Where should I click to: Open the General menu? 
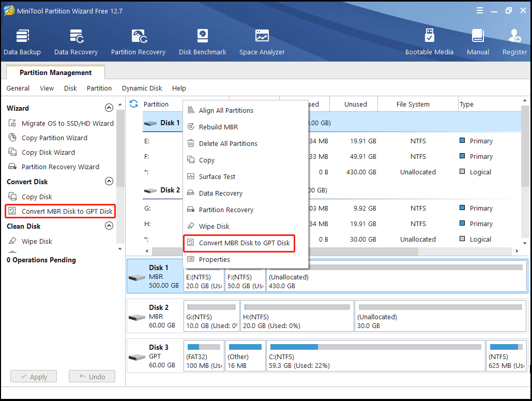pyautogui.click(x=18, y=88)
